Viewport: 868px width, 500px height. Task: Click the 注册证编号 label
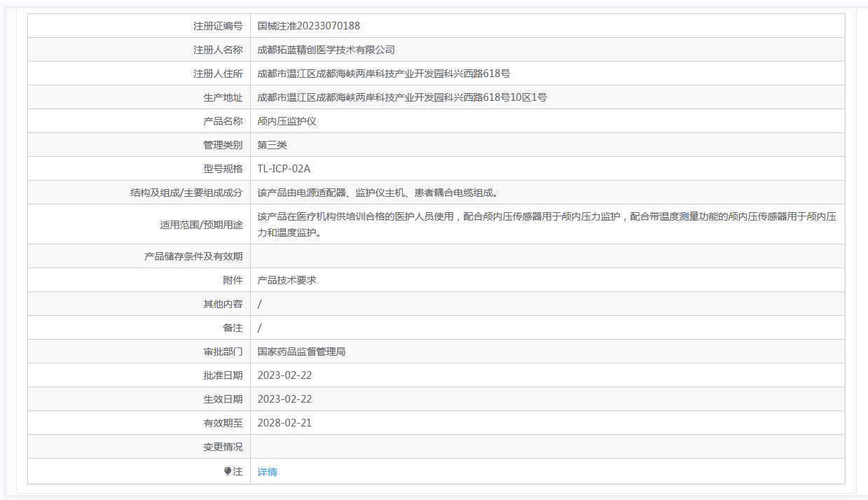pyautogui.click(x=218, y=26)
